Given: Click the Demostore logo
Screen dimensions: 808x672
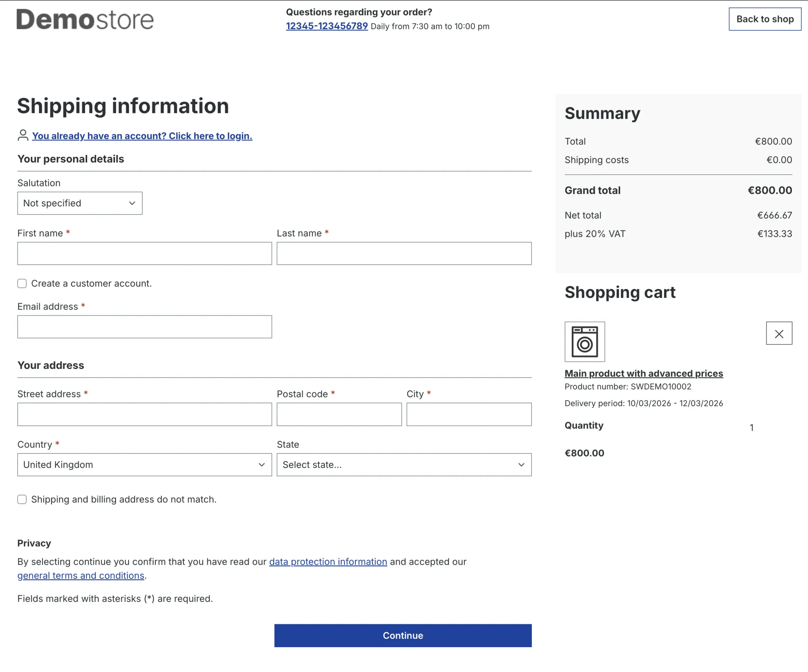Looking at the screenshot, I should coord(85,19).
